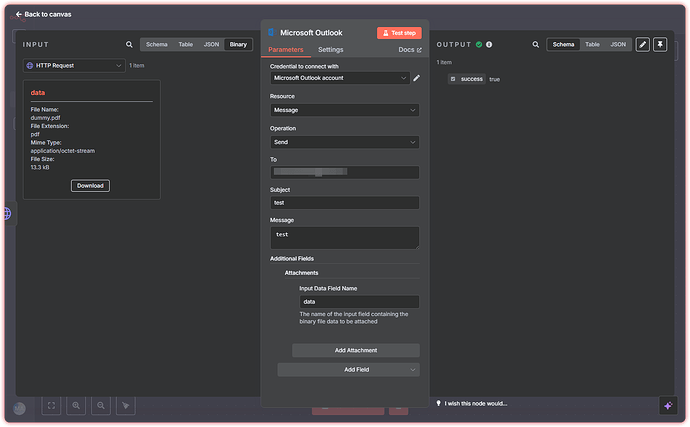Click the Message text area

345,238
